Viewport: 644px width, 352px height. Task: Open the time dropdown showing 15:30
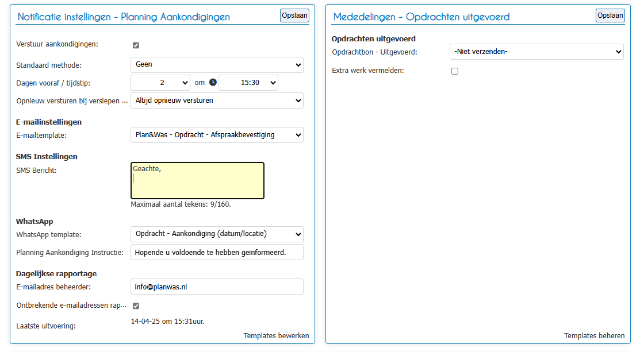click(x=248, y=83)
